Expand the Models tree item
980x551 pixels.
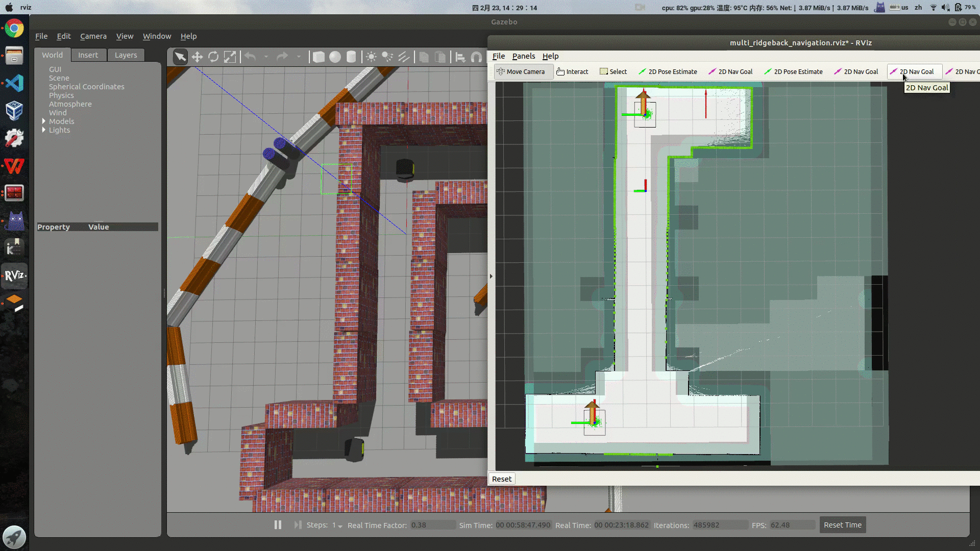[x=44, y=121]
